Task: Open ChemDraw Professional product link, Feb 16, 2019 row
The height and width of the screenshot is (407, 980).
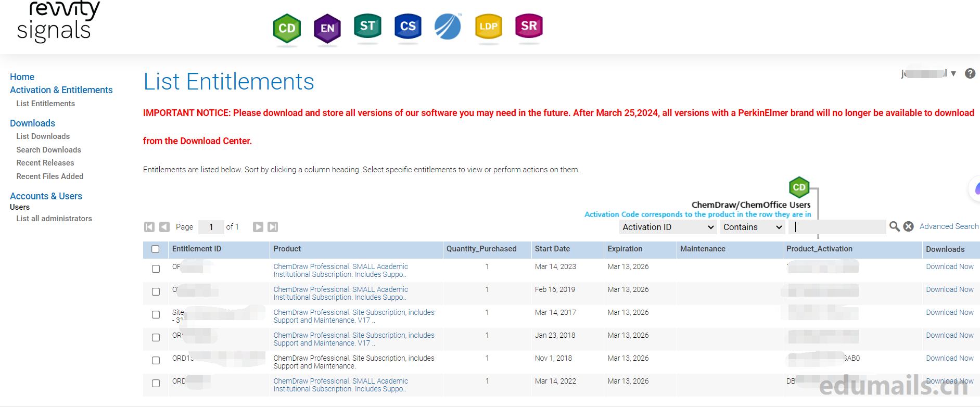Action: [x=341, y=294]
